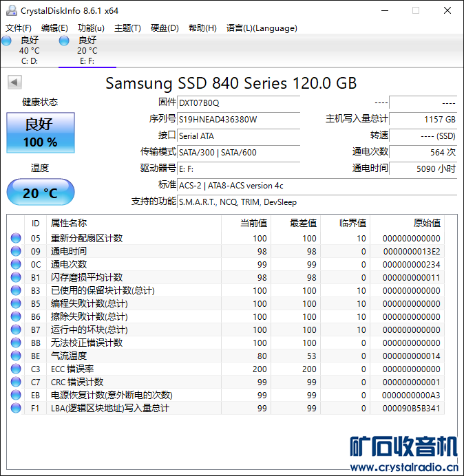Click status orb for attribute 09 通电时间
Viewport: 464px width, 476px height.
[x=16, y=251]
